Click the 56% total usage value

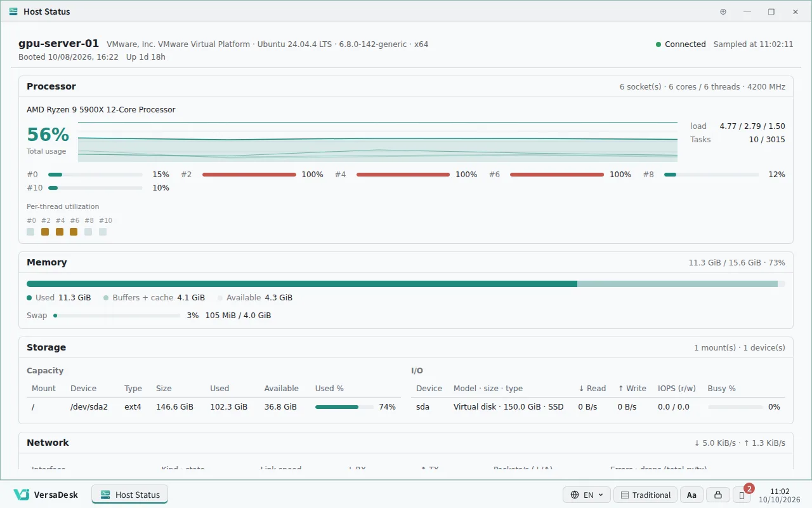tap(48, 135)
